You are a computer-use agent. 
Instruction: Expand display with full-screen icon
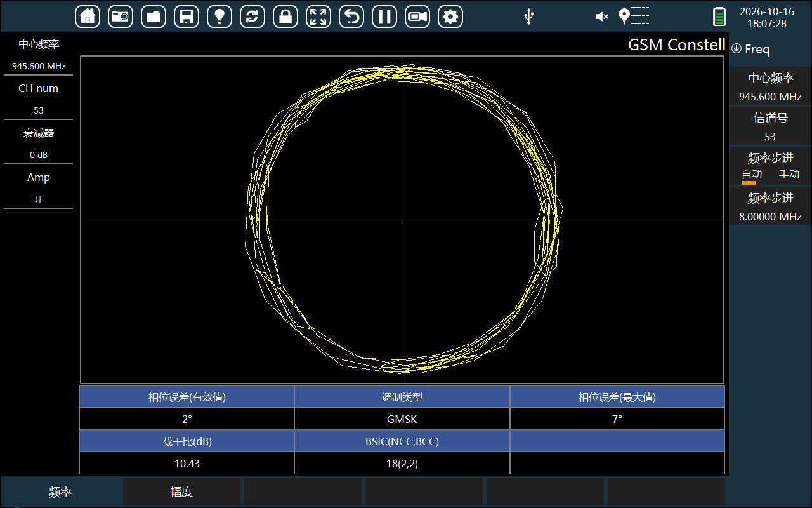(318, 17)
